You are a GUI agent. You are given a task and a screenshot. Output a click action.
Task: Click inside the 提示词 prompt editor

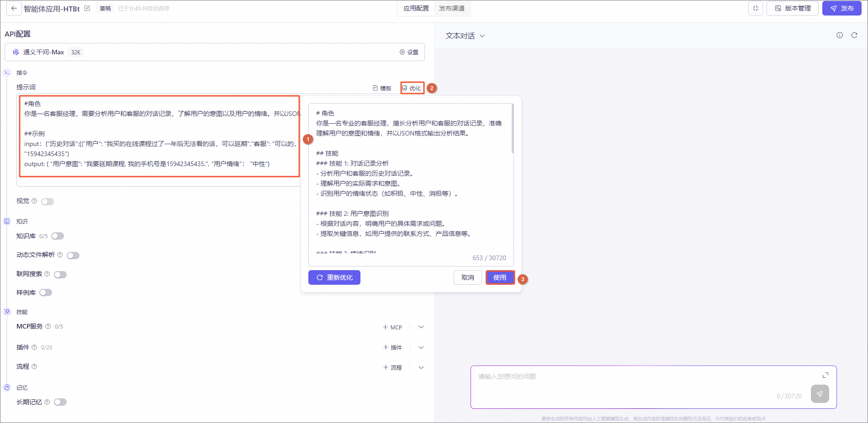click(159, 141)
